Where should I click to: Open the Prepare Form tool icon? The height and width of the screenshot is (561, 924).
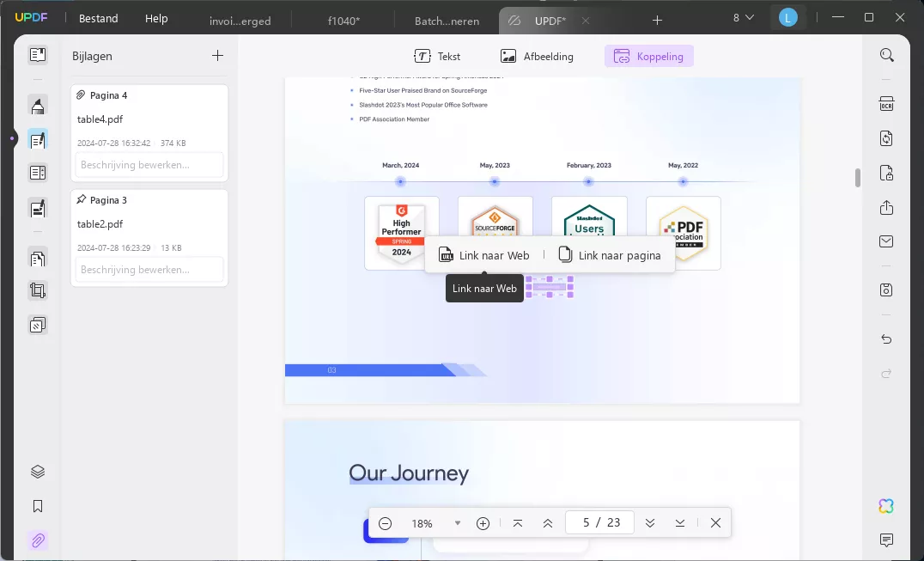pos(38,173)
